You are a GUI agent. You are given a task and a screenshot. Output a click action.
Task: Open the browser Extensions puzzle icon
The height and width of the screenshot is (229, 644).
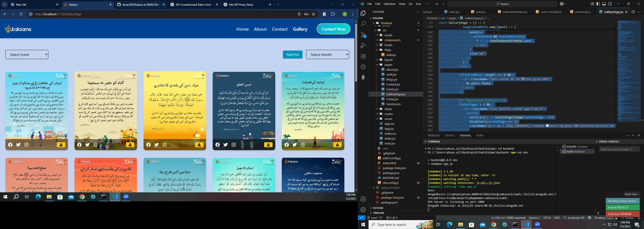[x=333, y=14]
